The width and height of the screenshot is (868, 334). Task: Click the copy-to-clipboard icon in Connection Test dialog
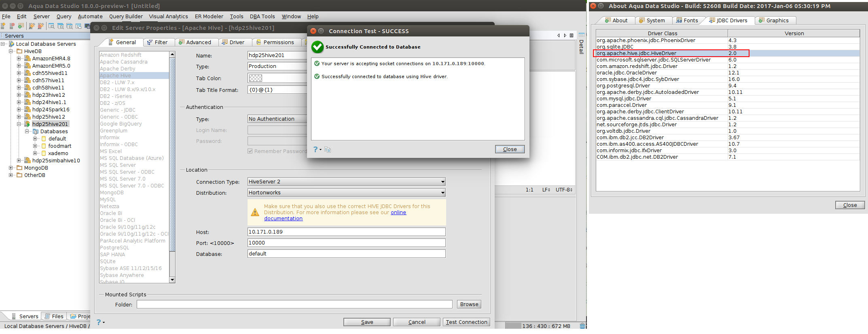[x=328, y=150]
